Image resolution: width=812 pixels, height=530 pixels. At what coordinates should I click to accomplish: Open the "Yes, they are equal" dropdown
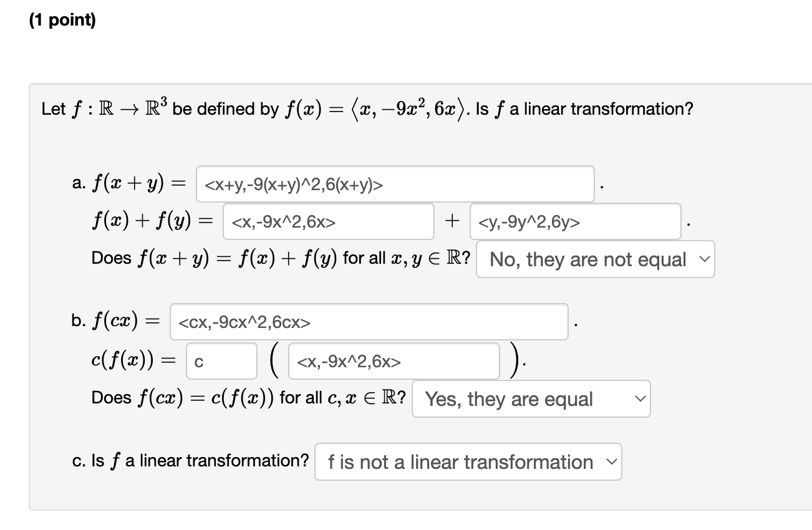point(530,398)
